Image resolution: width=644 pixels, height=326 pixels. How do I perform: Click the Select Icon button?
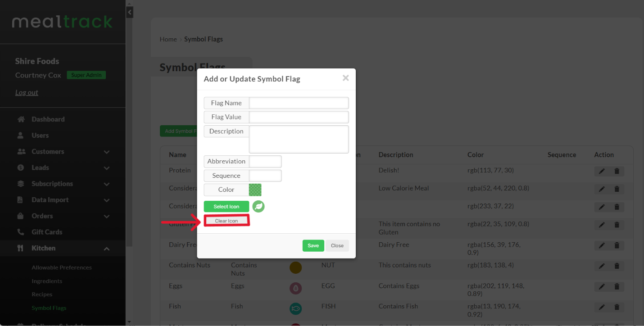pyautogui.click(x=227, y=207)
